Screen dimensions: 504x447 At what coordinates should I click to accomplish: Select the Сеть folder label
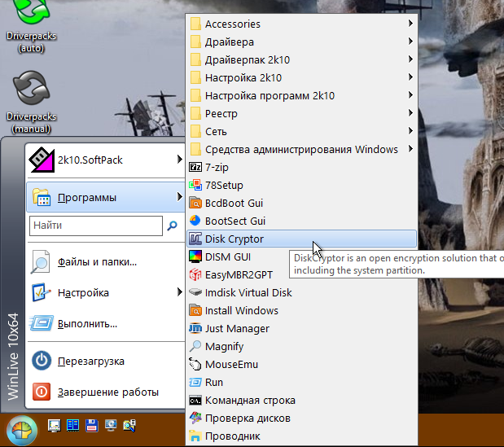(216, 132)
